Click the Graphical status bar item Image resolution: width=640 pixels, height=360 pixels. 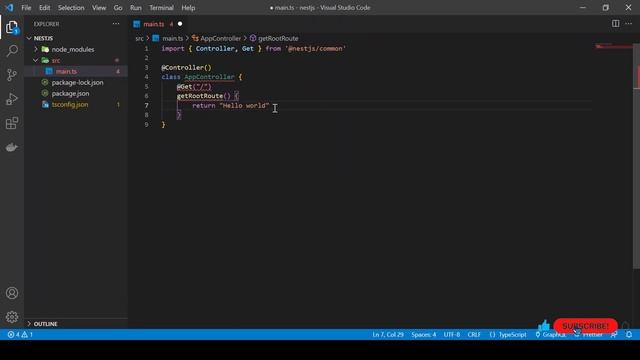[x=550, y=334]
